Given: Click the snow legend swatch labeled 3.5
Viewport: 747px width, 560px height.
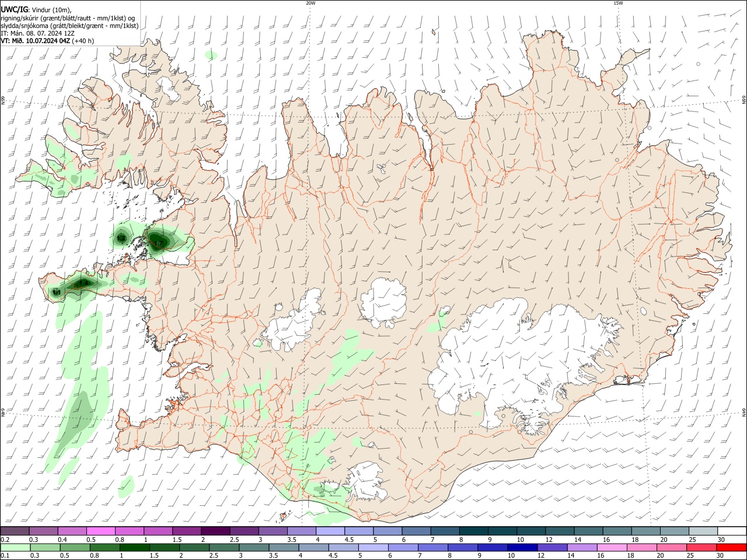Looking at the screenshot, I should tap(301, 531).
